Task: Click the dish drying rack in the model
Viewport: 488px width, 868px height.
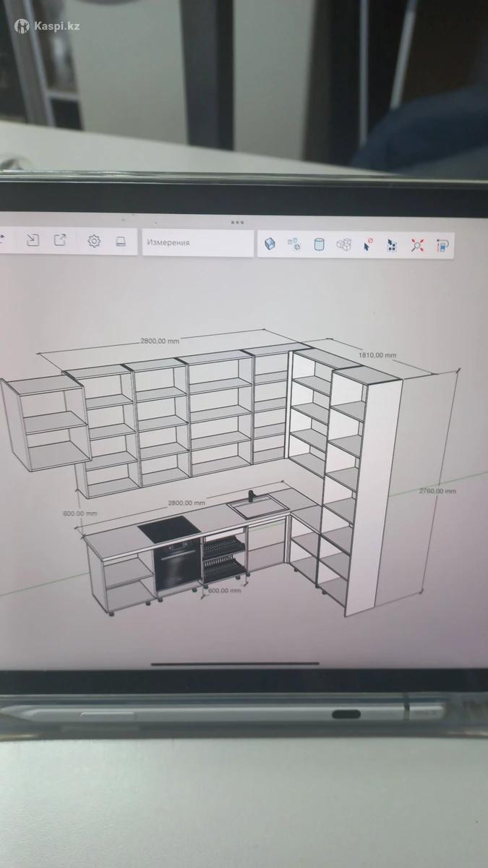Action: pos(223,559)
